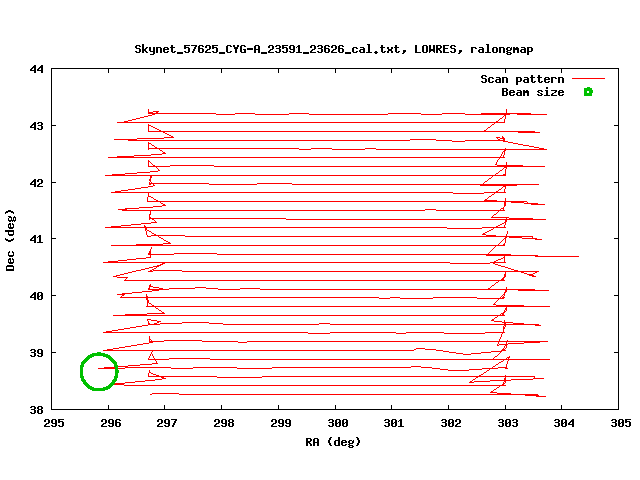Click the 'Beam size' legend label
This screenshot has width=640, height=480.
533,92
